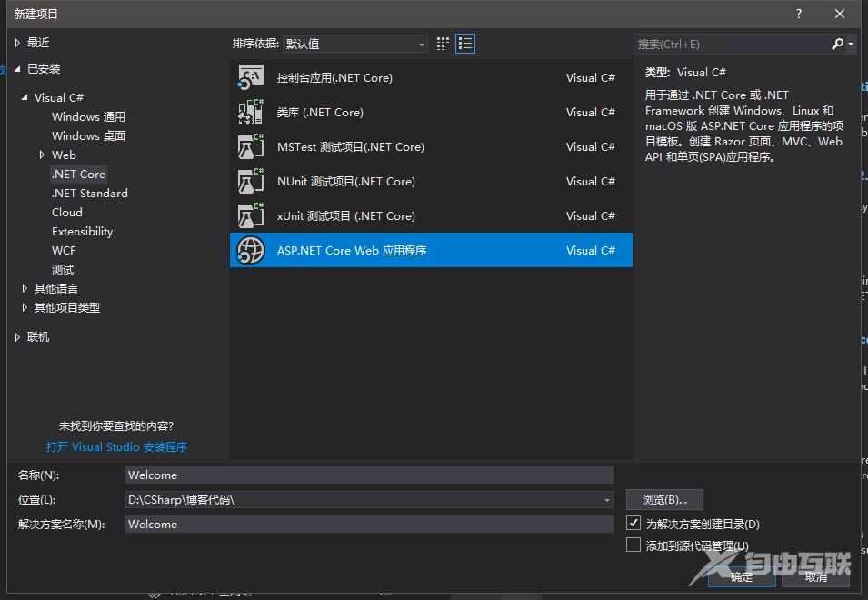Select .NET Standard in the template tree
The width and height of the screenshot is (868, 600).
pos(89,194)
